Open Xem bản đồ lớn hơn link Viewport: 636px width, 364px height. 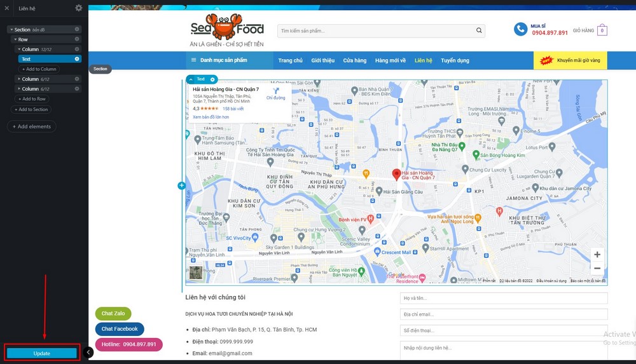211,117
